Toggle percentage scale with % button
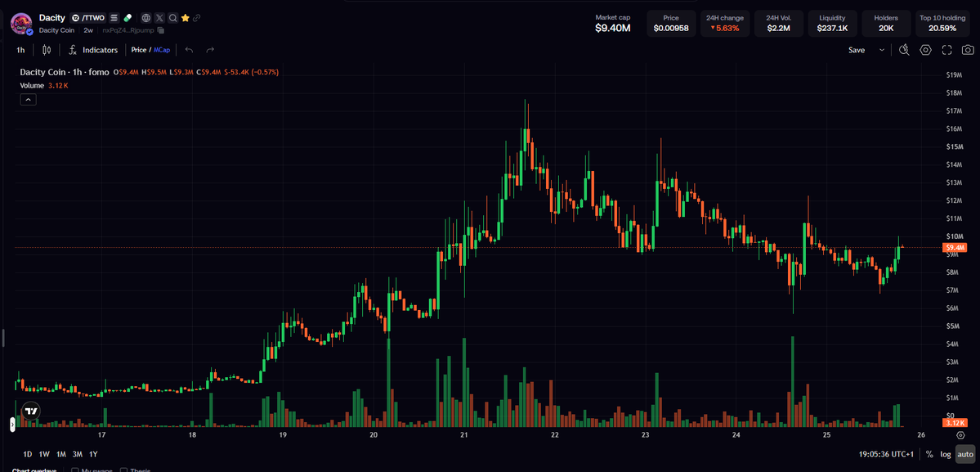 [929, 454]
